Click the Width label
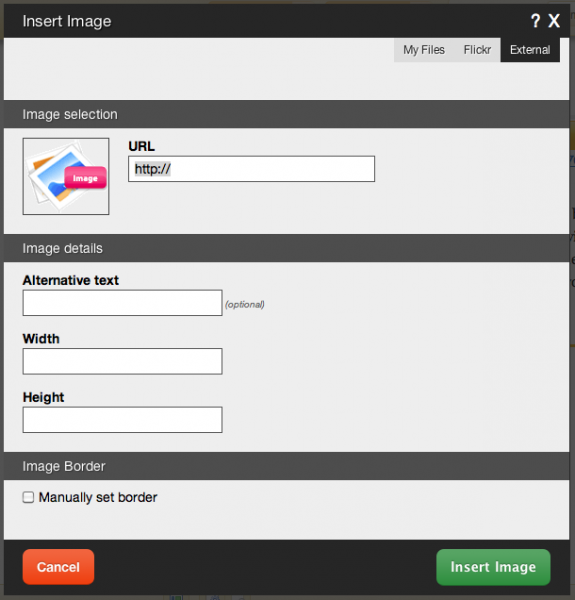The width and height of the screenshot is (575, 600). pos(41,339)
